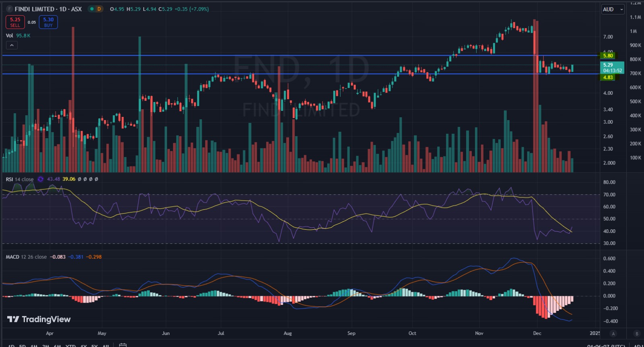This screenshot has width=644, height=347.
Task: Toggle the B scale button
Action: tap(637, 333)
